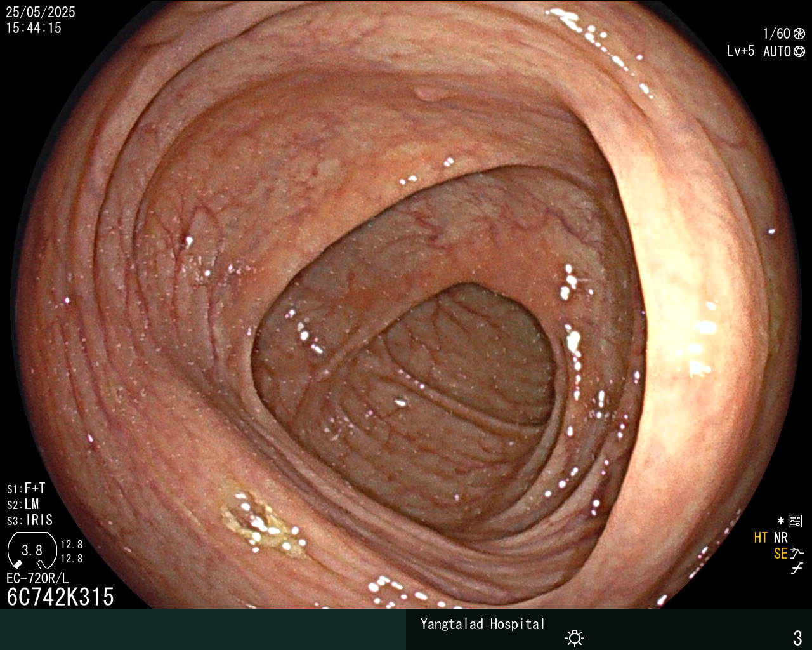The height and width of the screenshot is (650, 812).
Task: Click the image counter 3
Action: point(797,637)
